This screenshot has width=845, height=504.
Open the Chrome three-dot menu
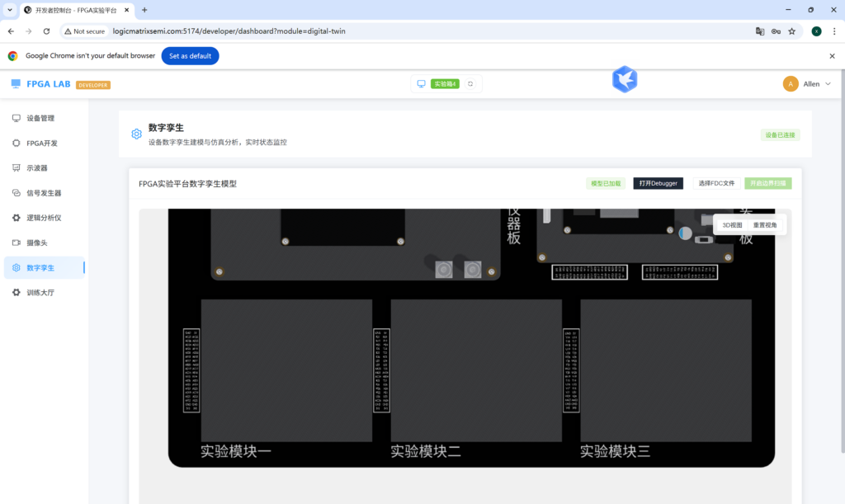tap(833, 31)
